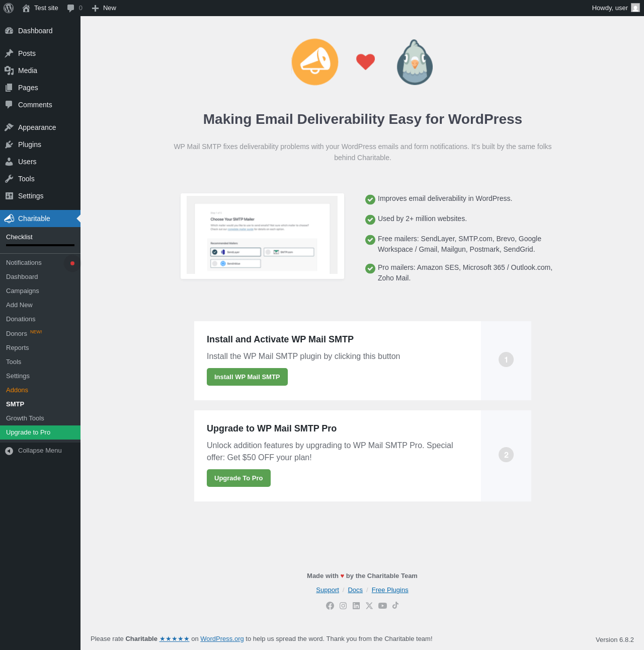Click 'Used by 2+ million websites.' text
Image resolution: width=644 pixels, height=650 pixels.
click(x=422, y=219)
